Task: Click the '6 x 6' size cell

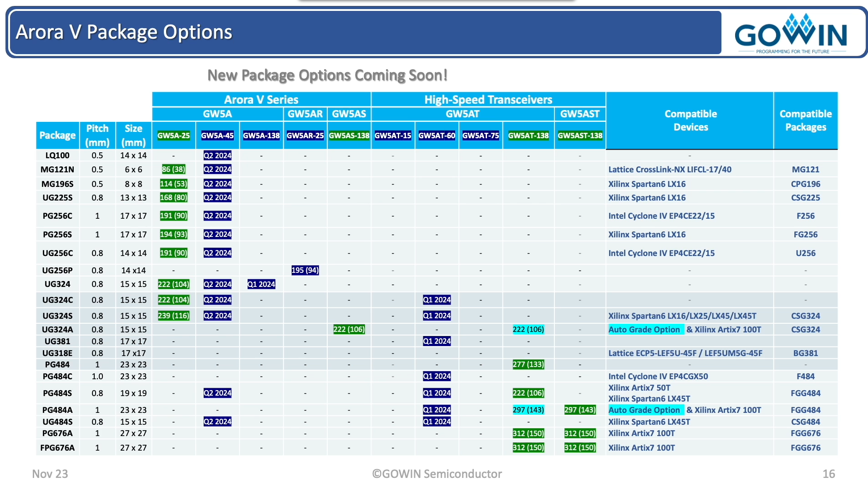Action: coord(133,170)
